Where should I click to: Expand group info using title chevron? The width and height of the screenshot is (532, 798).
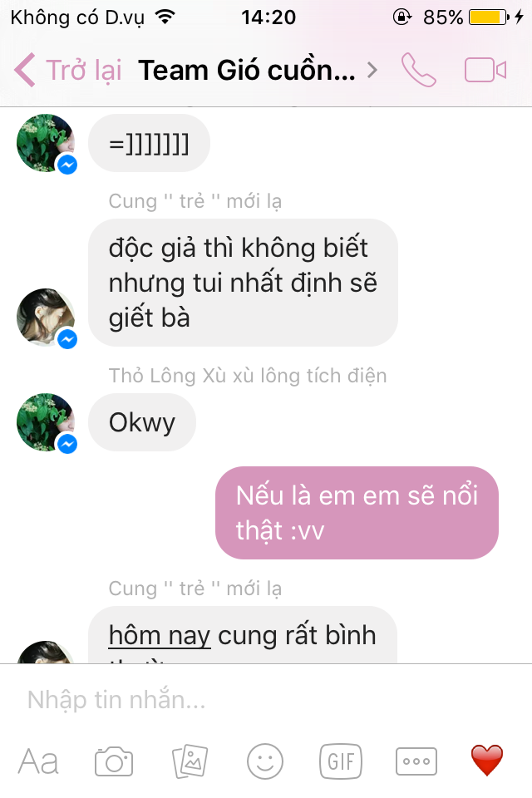[372, 70]
